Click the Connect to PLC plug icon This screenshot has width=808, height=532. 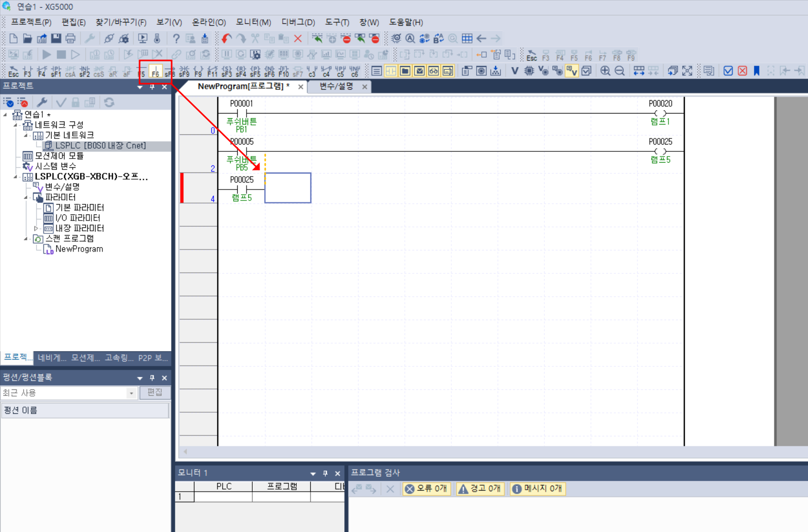tap(109, 39)
